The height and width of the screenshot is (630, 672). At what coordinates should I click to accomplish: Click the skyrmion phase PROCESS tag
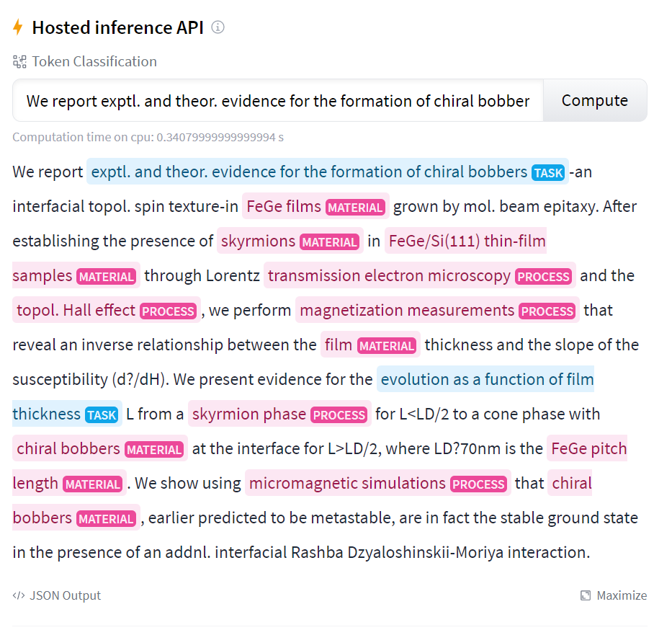click(x=339, y=415)
